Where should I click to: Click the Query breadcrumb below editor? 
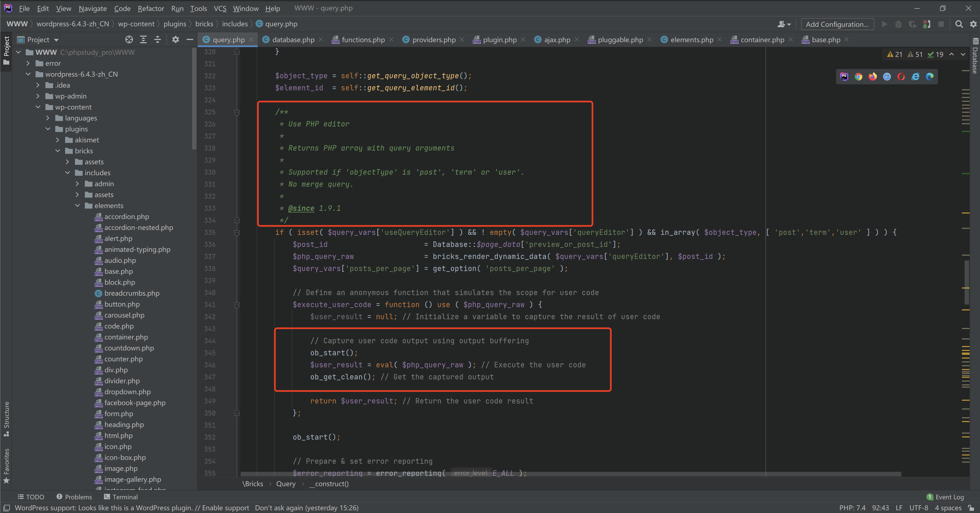(286, 484)
